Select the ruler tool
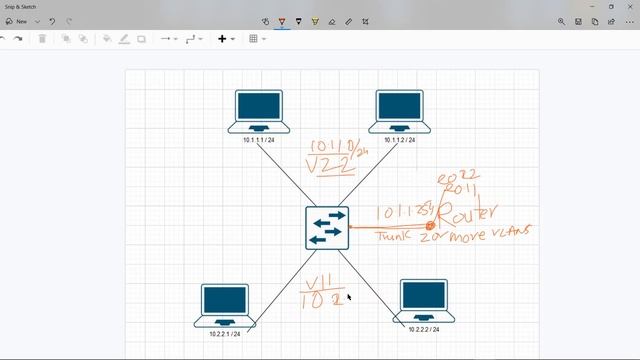 [349, 22]
